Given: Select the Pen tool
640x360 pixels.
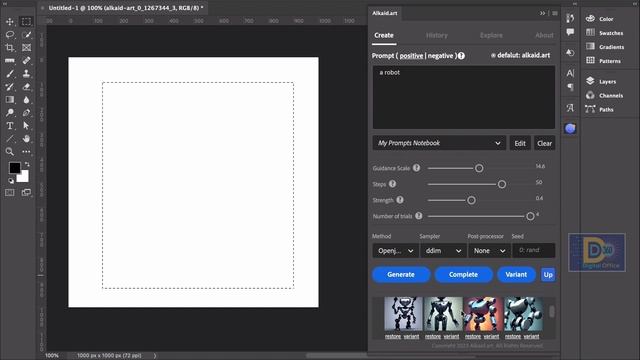Looking at the screenshot, I should [27, 113].
